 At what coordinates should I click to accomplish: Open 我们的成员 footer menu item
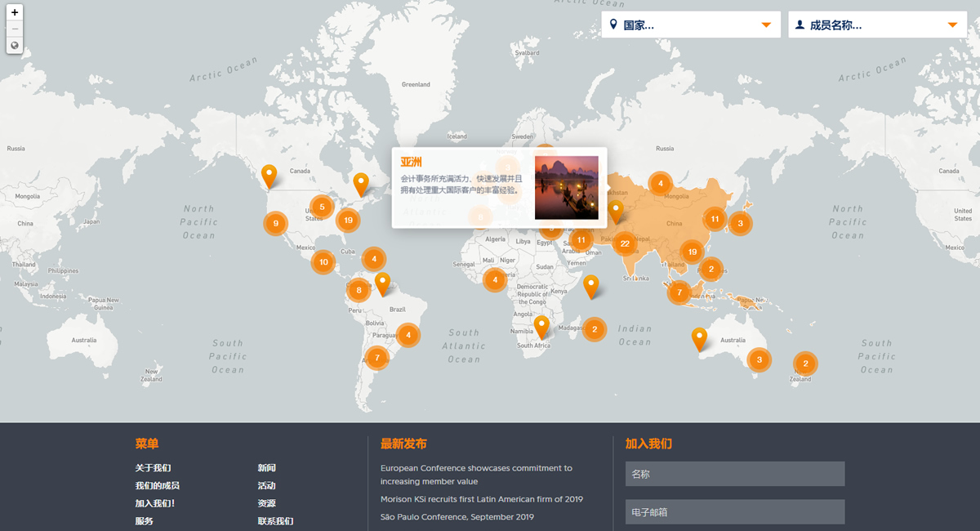tap(157, 486)
